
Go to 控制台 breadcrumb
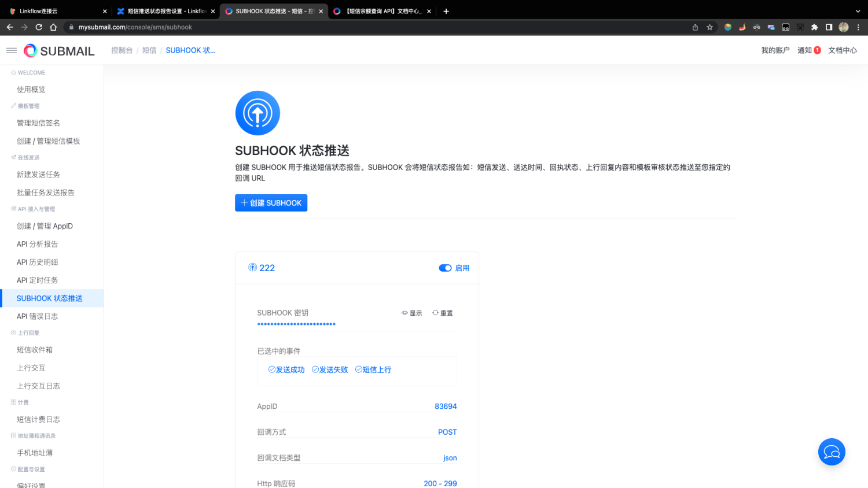pos(122,50)
